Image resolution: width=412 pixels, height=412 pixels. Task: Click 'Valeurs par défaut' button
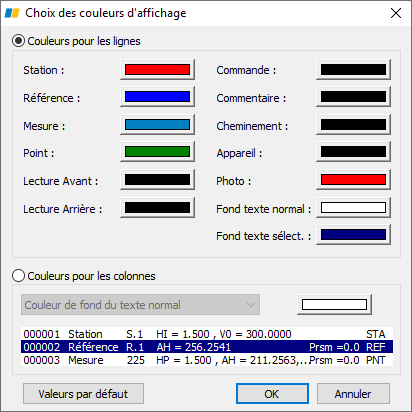(83, 394)
